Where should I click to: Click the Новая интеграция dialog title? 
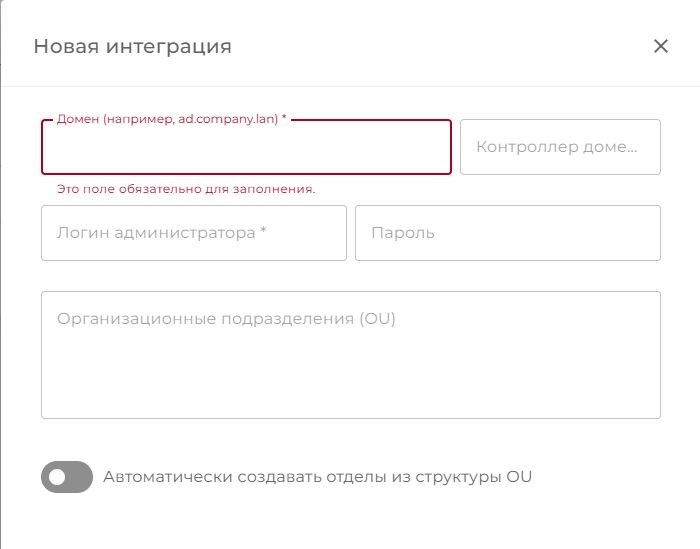[x=133, y=46]
